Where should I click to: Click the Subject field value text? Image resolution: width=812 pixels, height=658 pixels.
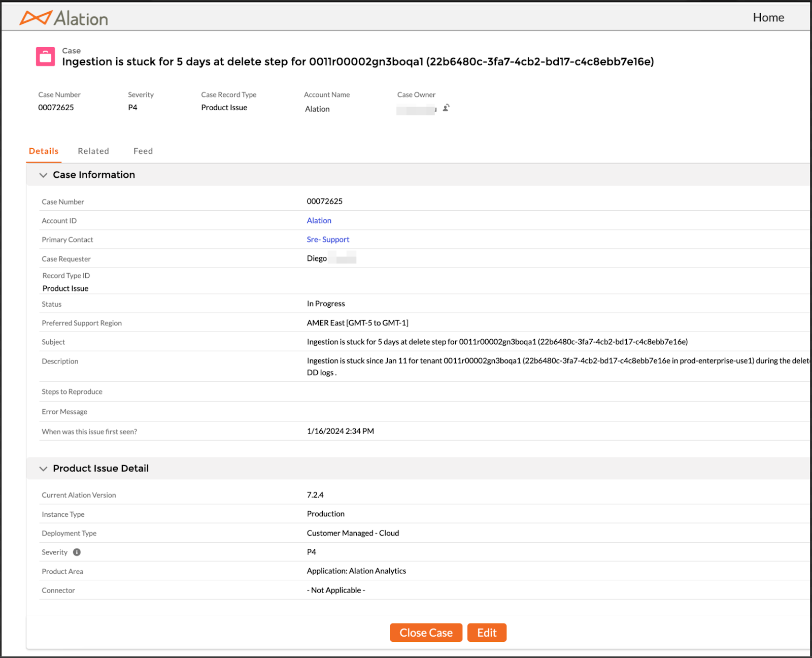coord(497,342)
